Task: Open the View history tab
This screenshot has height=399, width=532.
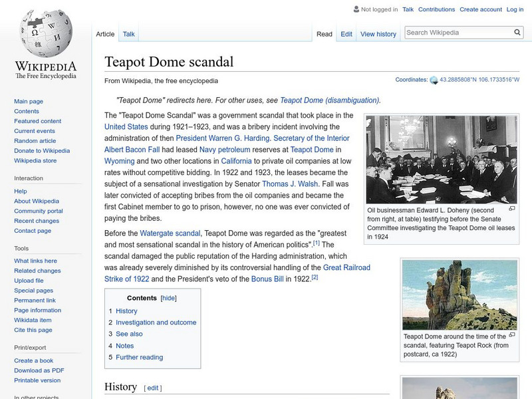Action: tap(378, 34)
